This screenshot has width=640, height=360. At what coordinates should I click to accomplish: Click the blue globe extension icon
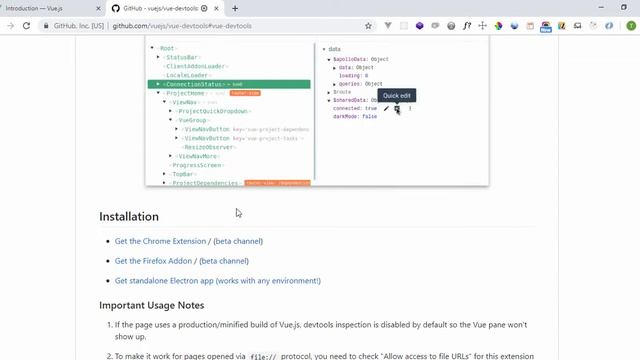pyautogui.click(x=514, y=26)
